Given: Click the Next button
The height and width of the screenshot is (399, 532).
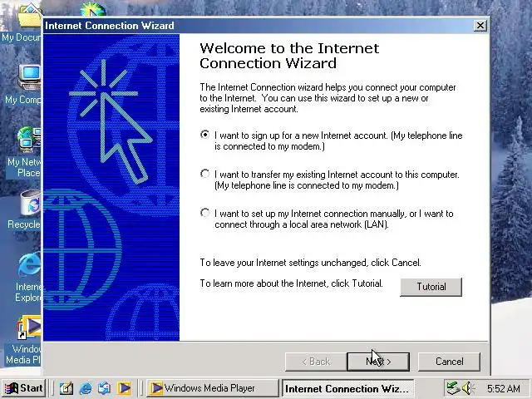Looking at the screenshot, I should click(x=378, y=362).
